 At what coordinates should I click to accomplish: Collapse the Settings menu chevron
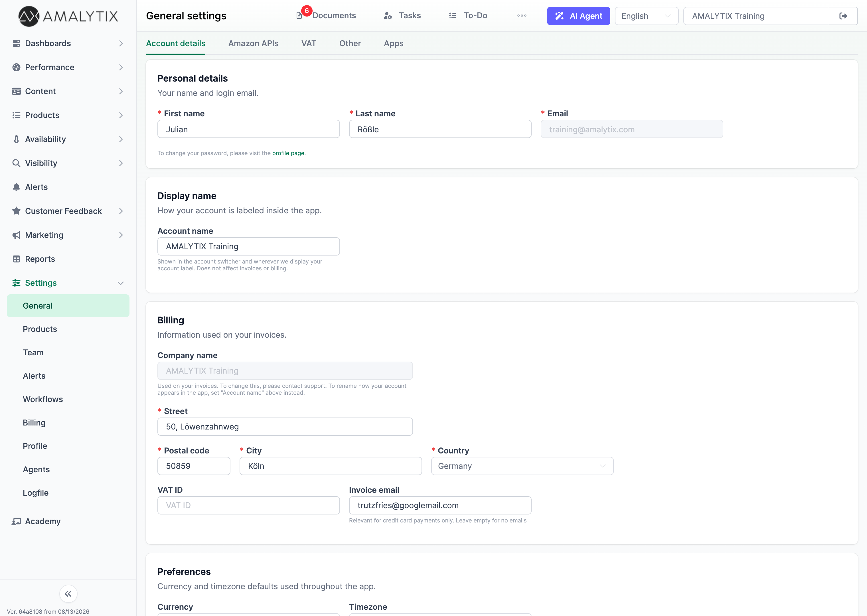pyautogui.click(x=121, y=283)
